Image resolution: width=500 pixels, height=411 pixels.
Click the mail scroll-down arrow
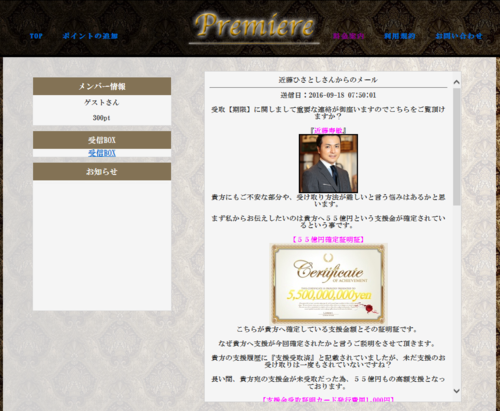tap(456, 391)
